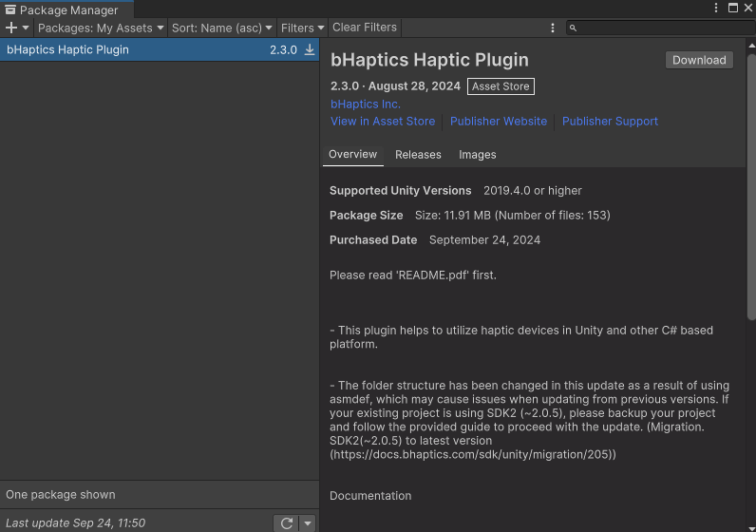
Task: Open Packages: My Assets dropdown
Action: coord(101,28)
